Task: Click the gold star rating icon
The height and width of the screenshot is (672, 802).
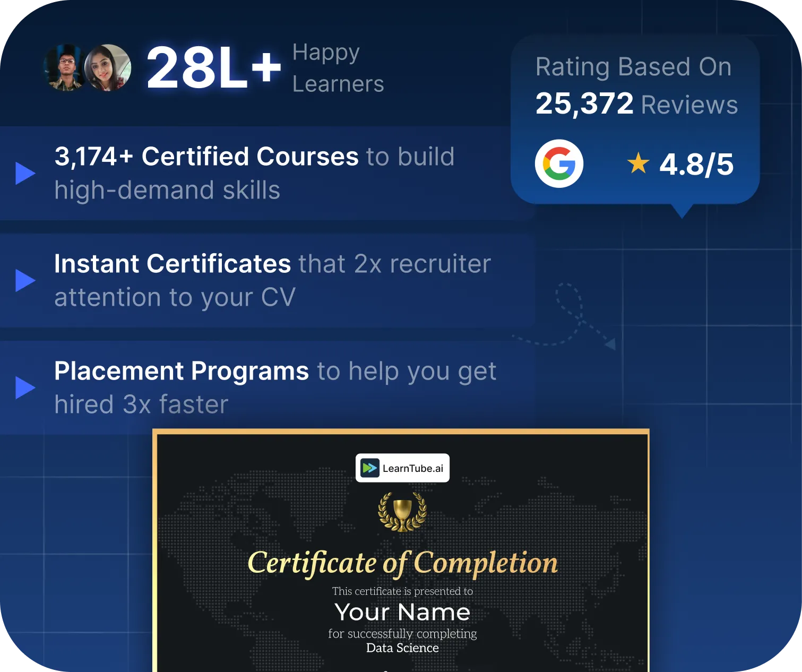Action: click(638, 163)
